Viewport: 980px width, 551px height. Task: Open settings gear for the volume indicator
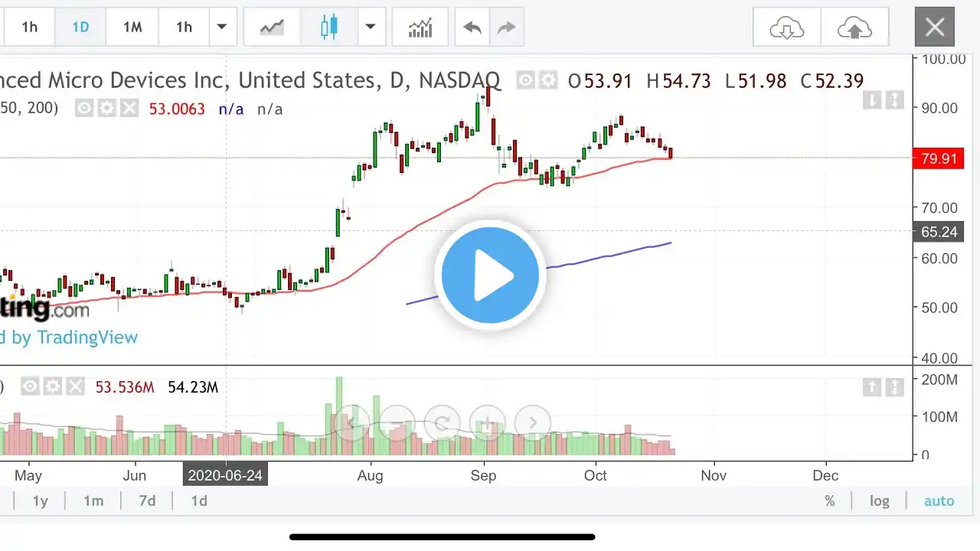tap(52, 387)
